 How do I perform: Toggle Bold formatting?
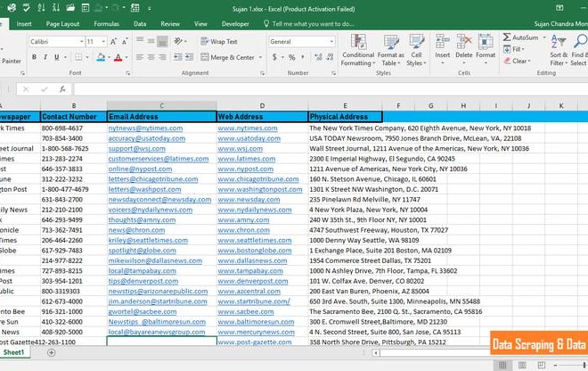34,57
